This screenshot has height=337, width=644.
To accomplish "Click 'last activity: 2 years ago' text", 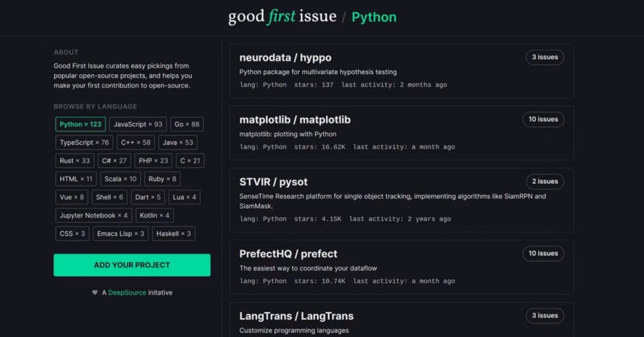I will (x=400, y=219).
